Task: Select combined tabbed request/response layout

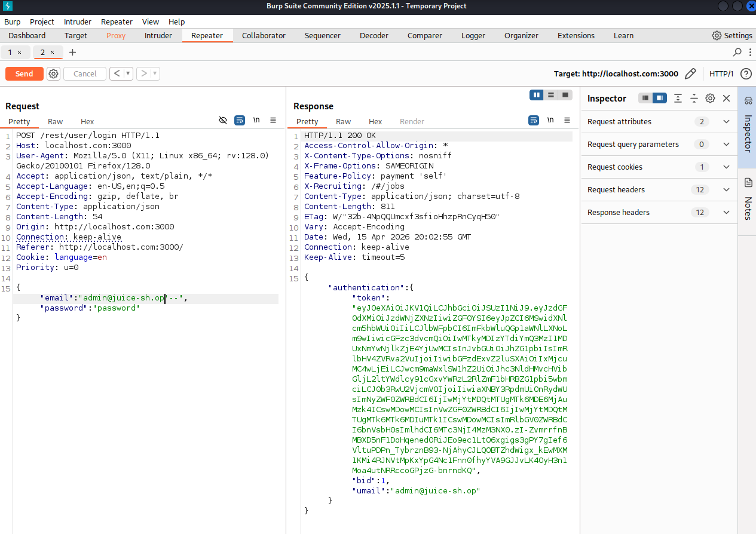Action: click(565, 95)
